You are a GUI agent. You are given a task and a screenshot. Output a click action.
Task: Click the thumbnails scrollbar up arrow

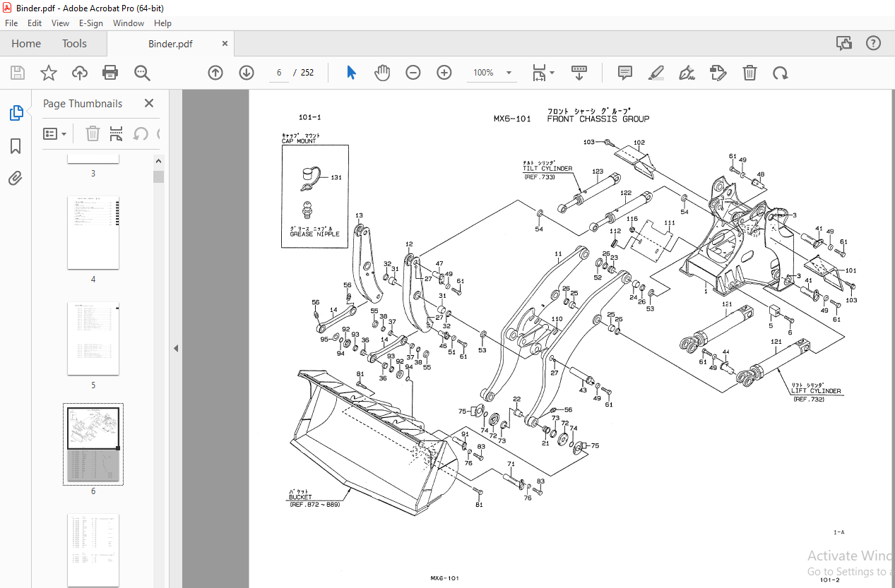click(159, 162)
